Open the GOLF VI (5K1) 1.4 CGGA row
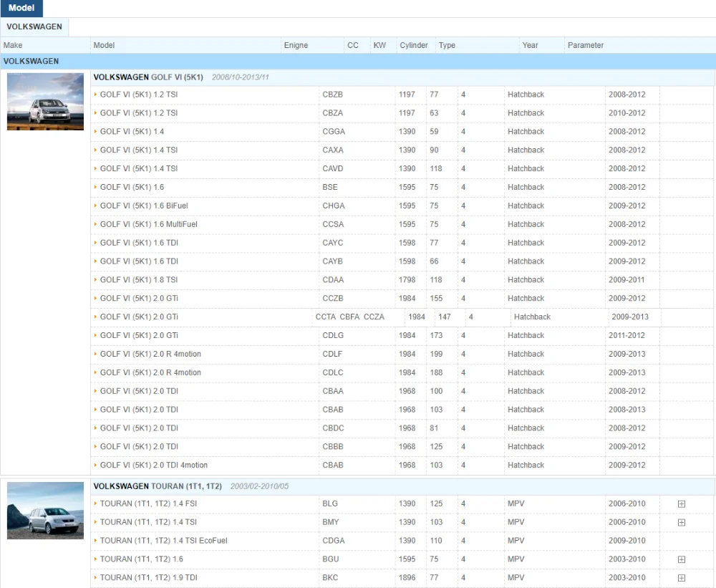Viewport: 716px width, 588px height. coord(402,132)
